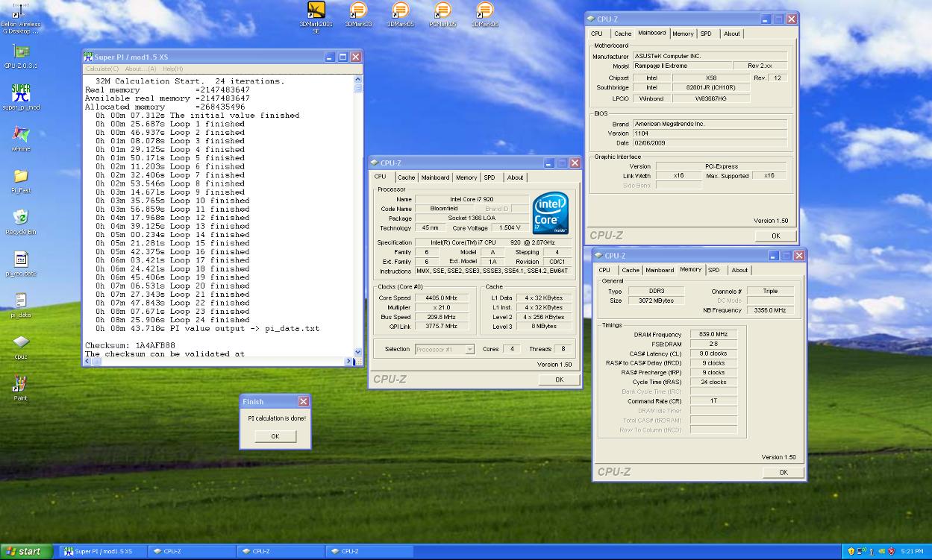Open the Paint shortcut on the desktop

[21, 388]
